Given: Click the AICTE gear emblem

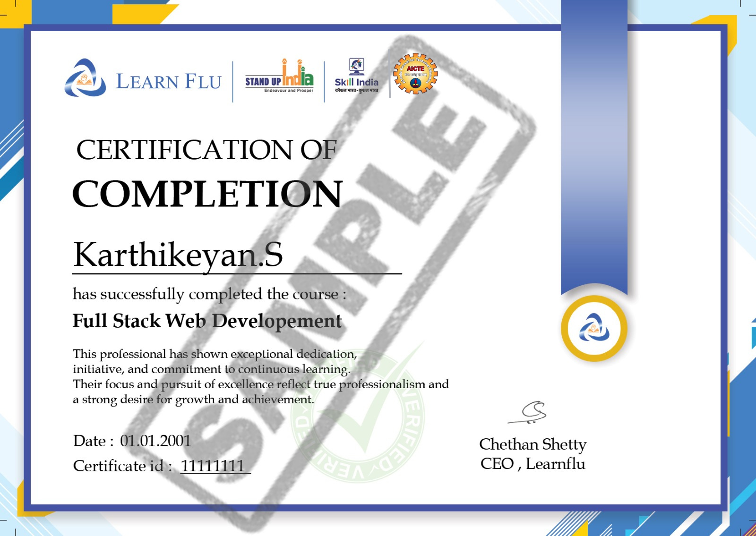Looking at the screenshot, I should click(x=415, y=74).
